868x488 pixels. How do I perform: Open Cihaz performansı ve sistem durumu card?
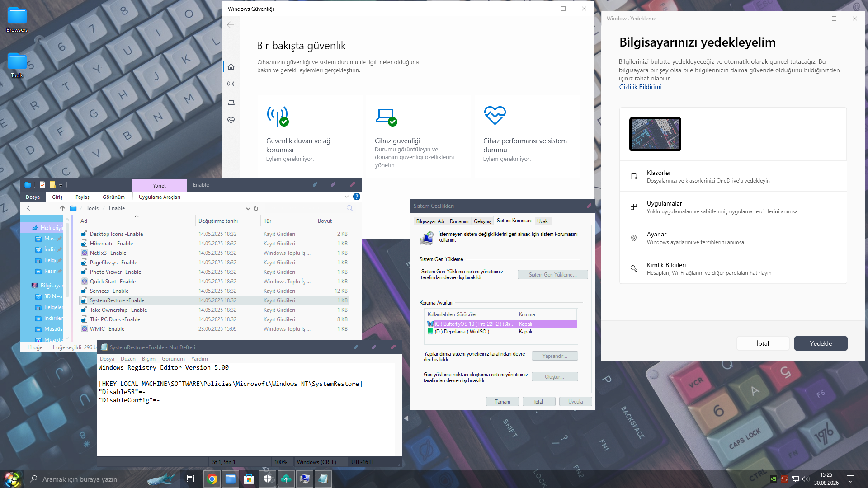pyautogui.click(x=527, y=136)
